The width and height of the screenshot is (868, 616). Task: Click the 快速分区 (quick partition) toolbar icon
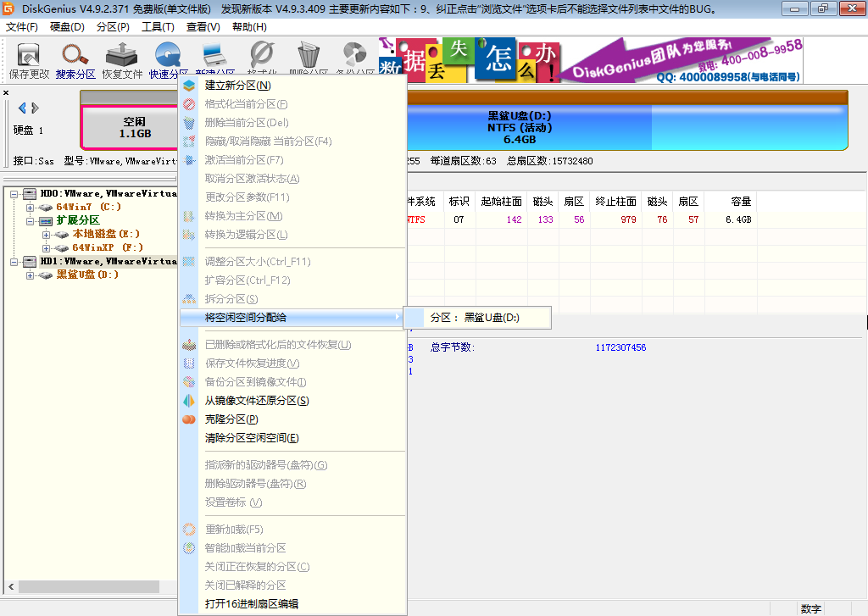click(x=168, y=57)
